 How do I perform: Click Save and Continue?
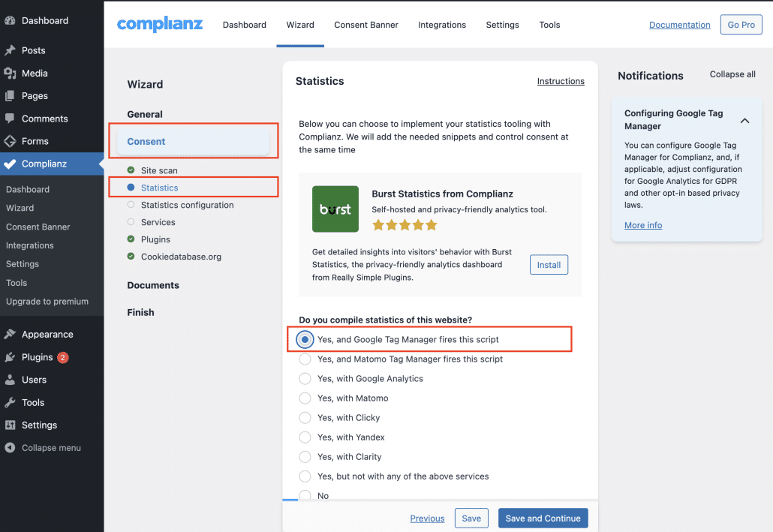[x=543, y=518]
